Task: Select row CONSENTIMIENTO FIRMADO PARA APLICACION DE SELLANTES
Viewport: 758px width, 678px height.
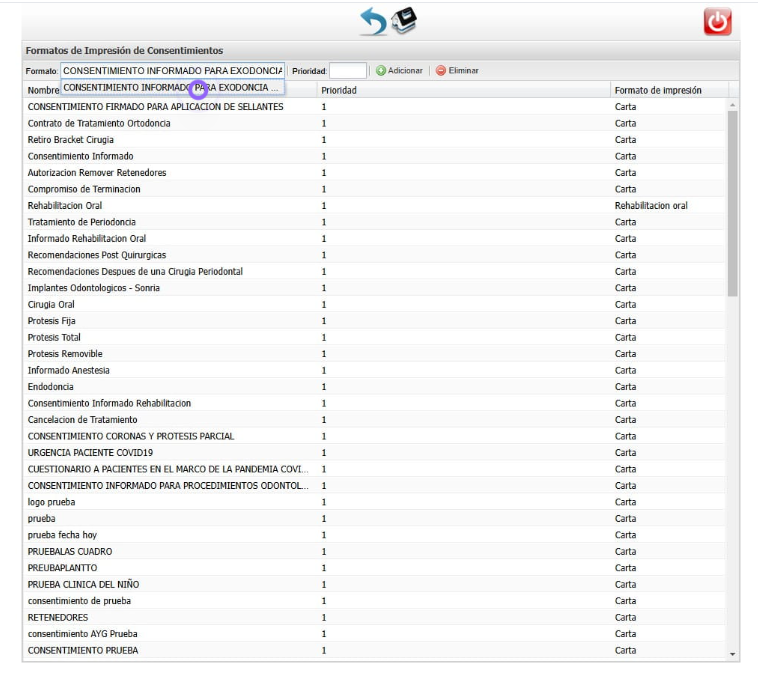Action: [375, 107]
